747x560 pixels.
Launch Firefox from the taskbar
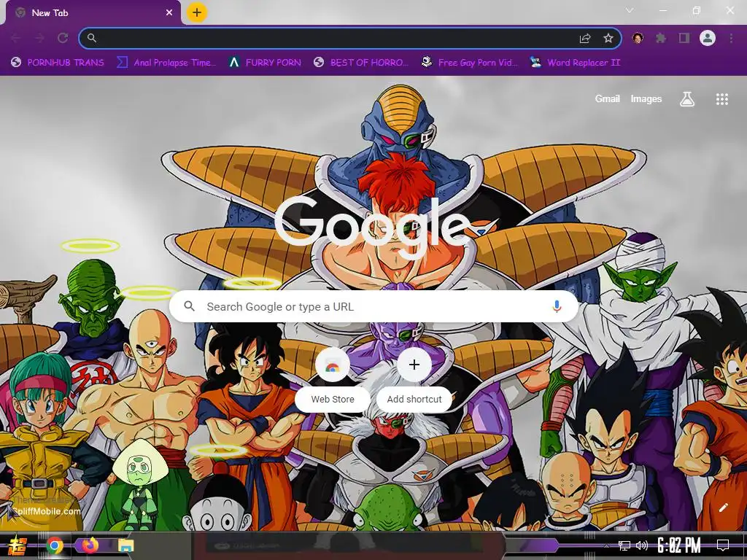[x=90, y=545]
